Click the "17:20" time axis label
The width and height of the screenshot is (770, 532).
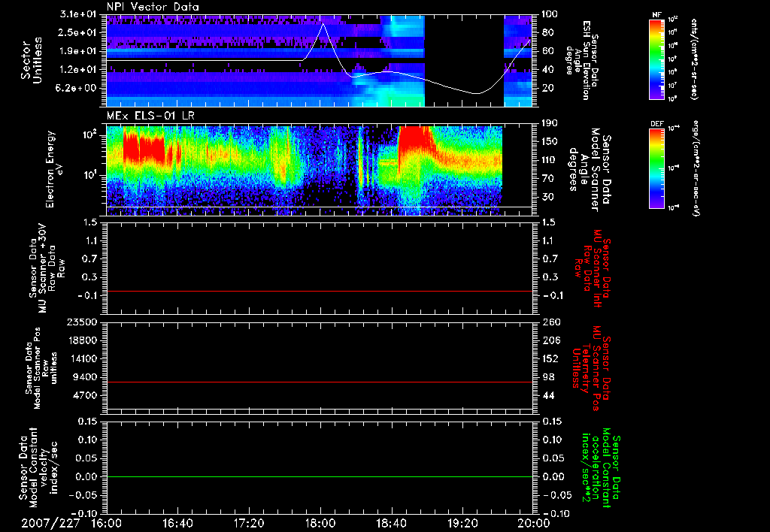click(249, 523)
